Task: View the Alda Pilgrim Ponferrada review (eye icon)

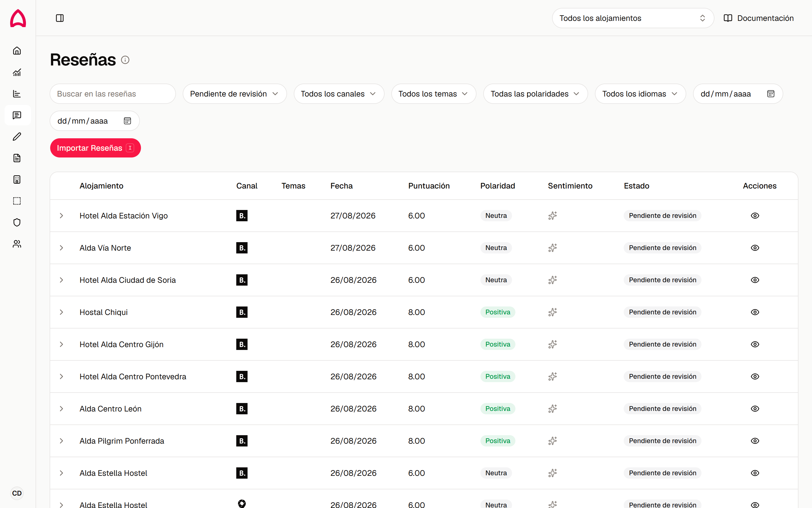Action: [755, 441]
